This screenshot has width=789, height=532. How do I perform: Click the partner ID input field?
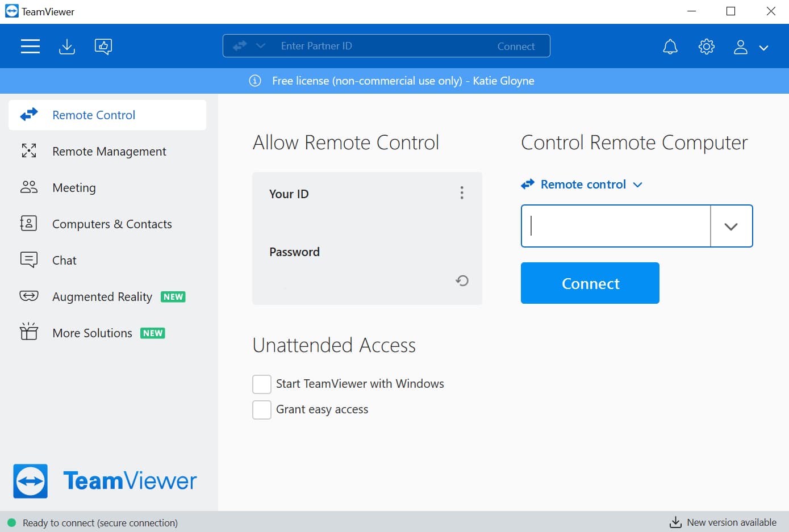click(x=616, y=226)
